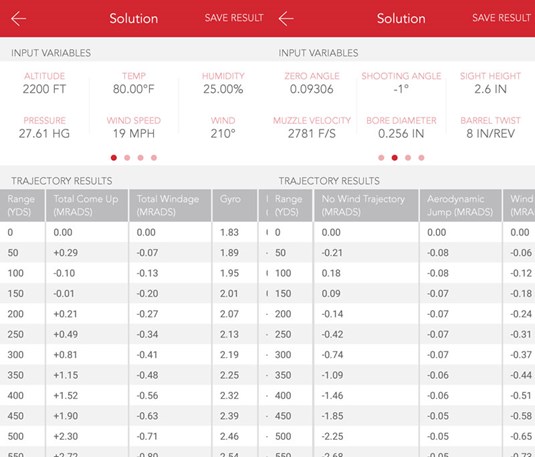Tap the BORE DIAMETER value 0.256 IN
The width and height of the screenshot is (535, 457).
click(401, 134)
